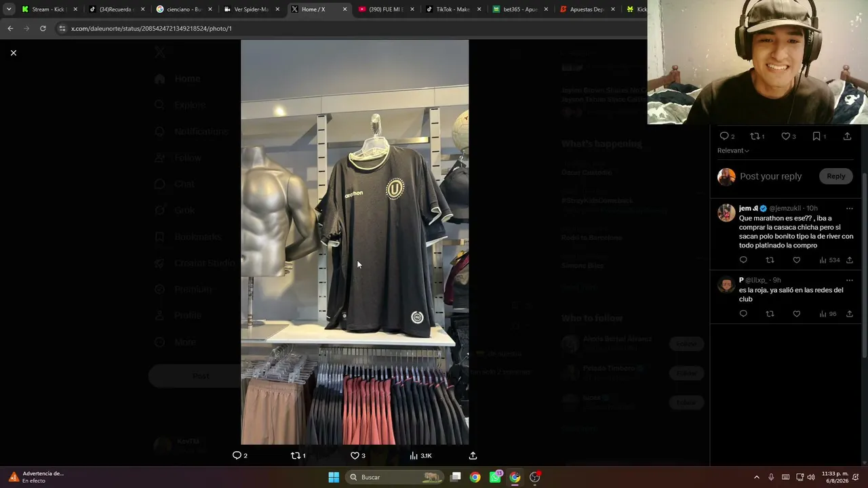Focus the Post your reply field
This screenshot has height=488, width=868.
[x=771, y=176]
